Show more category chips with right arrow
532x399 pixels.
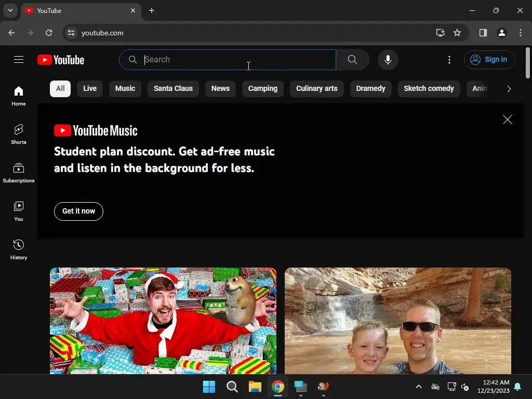509,89
